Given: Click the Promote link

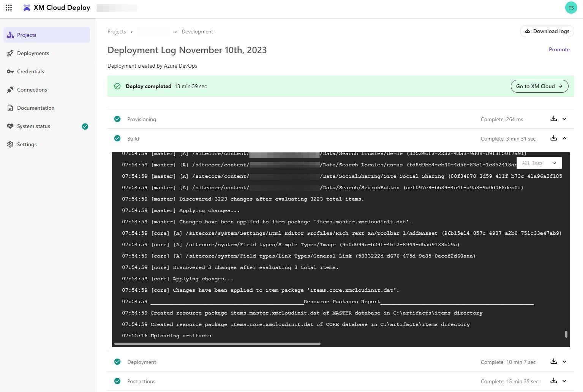Looking at the screenshot, I should point(559,49).
